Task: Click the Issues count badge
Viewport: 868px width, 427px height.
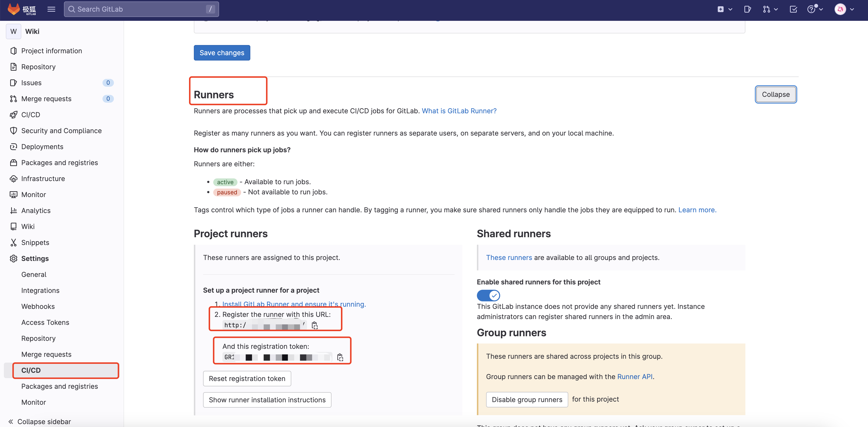Action: point(108,83)
